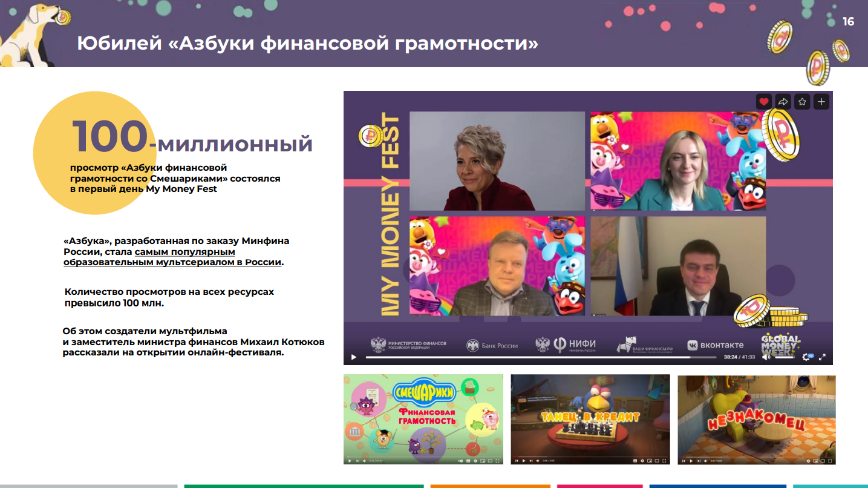Play the My Money Fest main video
868x488 pixels.
(354, 357)
